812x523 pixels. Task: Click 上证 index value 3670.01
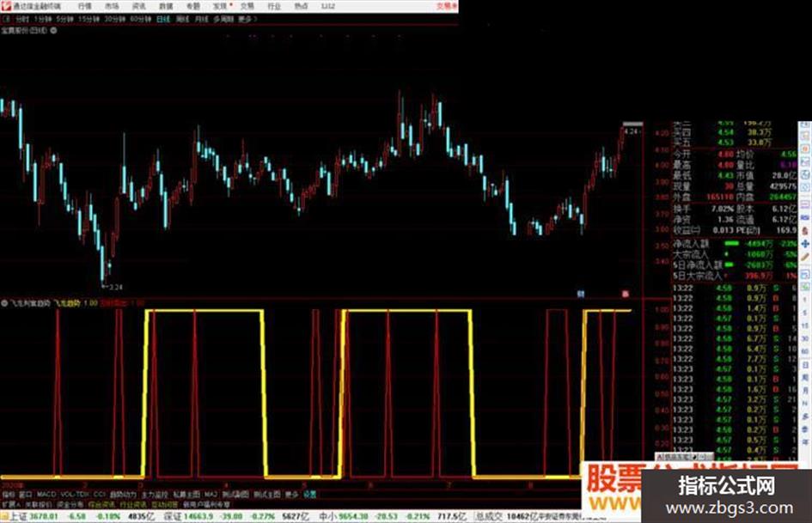pyautogui.click(x=43, y=516)
